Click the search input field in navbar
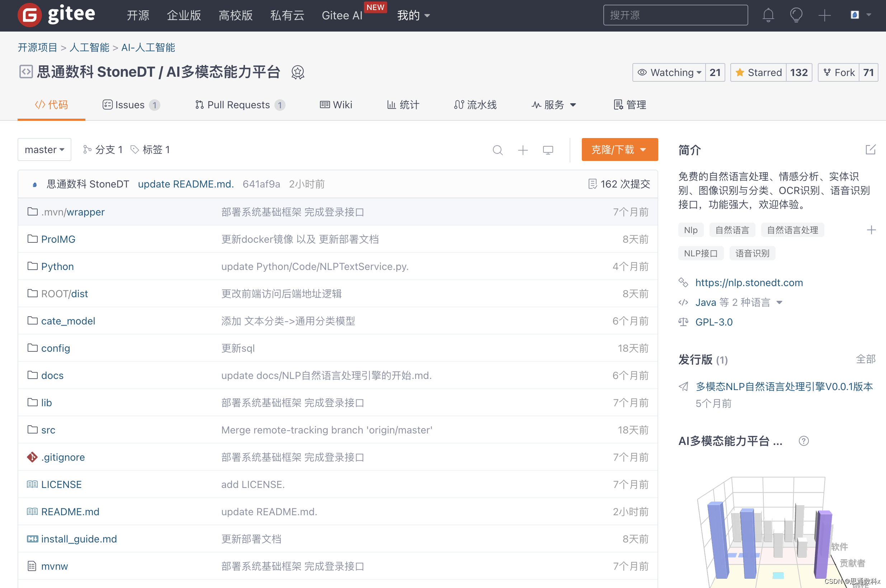The width and height of the screenshot is (886, 588). (x=677, y=14)
